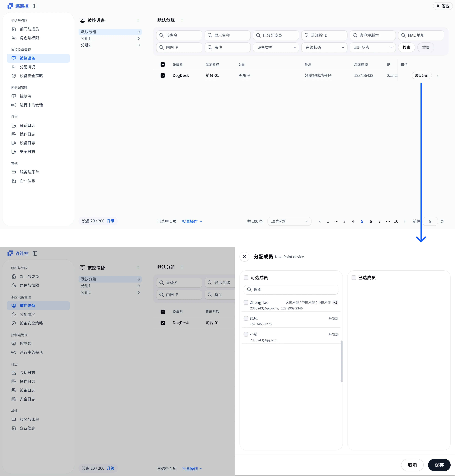455x476 pixels.
Task: Close the 分配成员 panel with X
Action: (244, 257)
